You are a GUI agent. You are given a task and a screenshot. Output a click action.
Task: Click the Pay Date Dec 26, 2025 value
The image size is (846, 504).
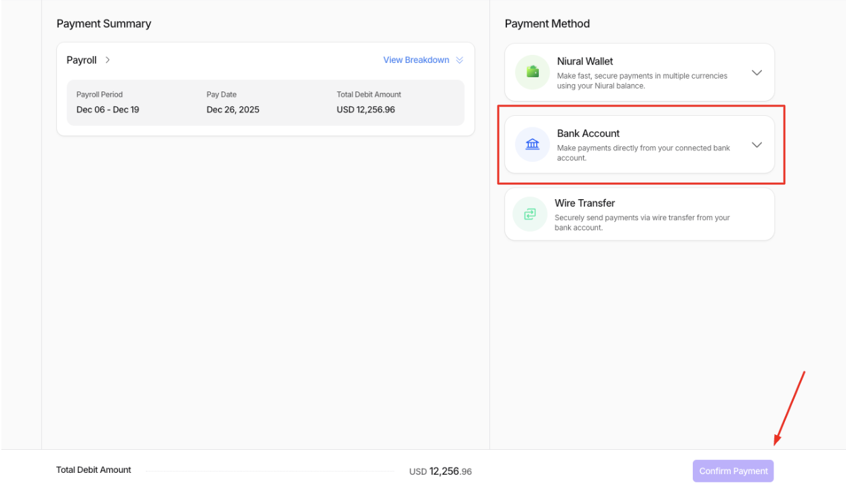click(x=233, y=110)
